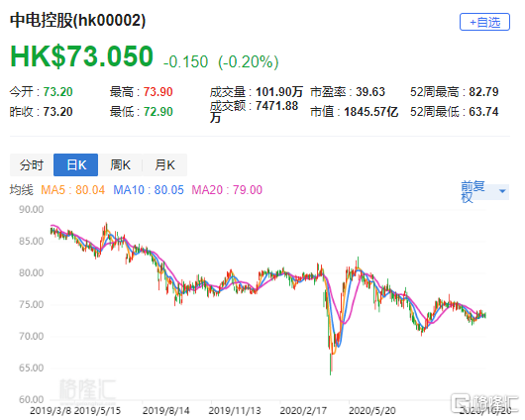Image resolution: width=525 pixels, height=420 pixels.
Task: Click the 均线 label
Action: click(x=22, y=190)
